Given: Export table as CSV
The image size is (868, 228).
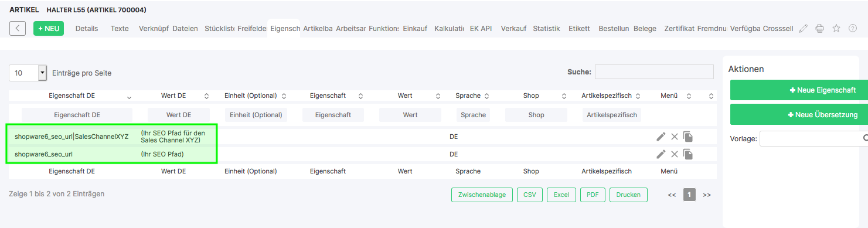Looking at the screenshot, I should pyautogui.click(x=530, y=195).
